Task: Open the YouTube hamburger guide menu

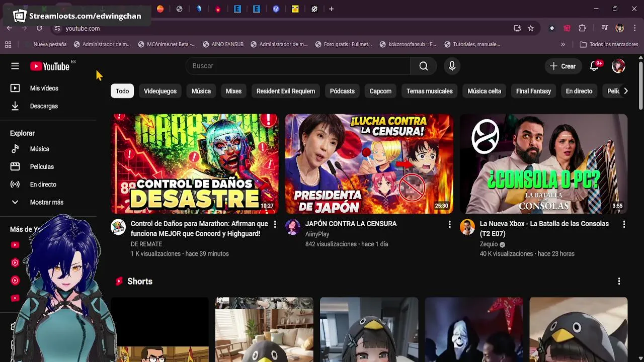Action: 15,66
